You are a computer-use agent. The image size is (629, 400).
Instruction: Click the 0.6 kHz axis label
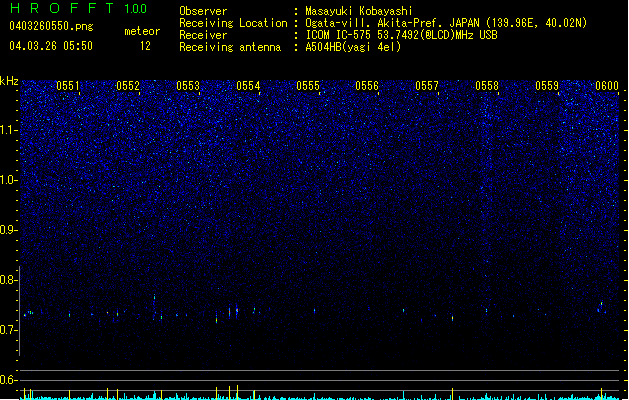point(9,380)
